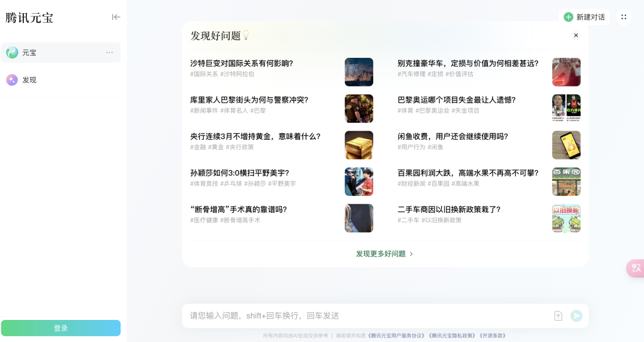The width and height of the screenshot is (644, 342).
Task: Open the four-dot grid menu icon
Action: (x=624, y=17)
